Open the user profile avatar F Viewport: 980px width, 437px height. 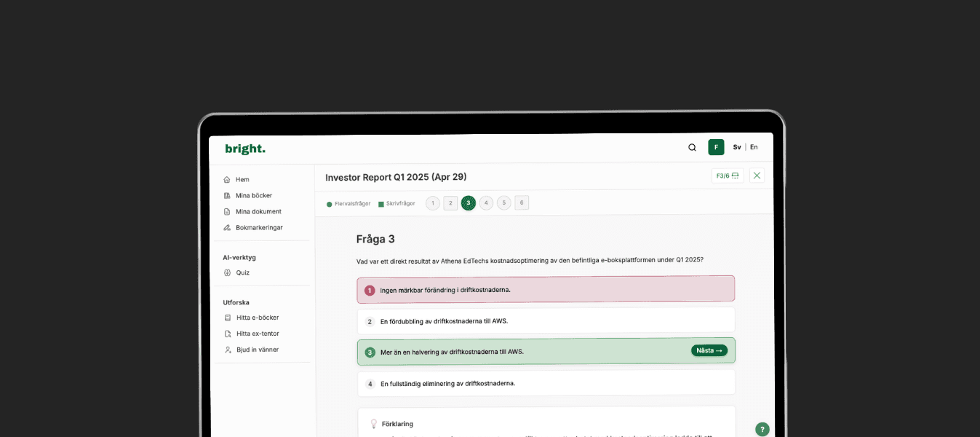(716, 147)
